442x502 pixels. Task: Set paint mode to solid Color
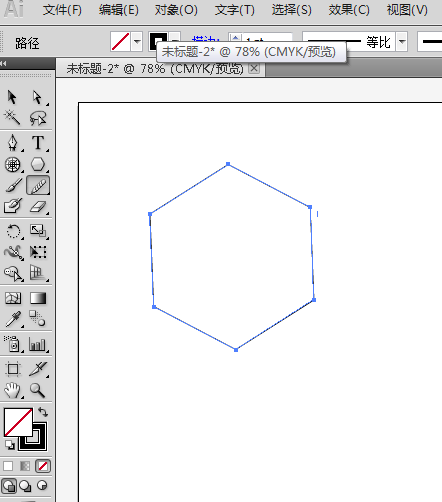[8, 466]
